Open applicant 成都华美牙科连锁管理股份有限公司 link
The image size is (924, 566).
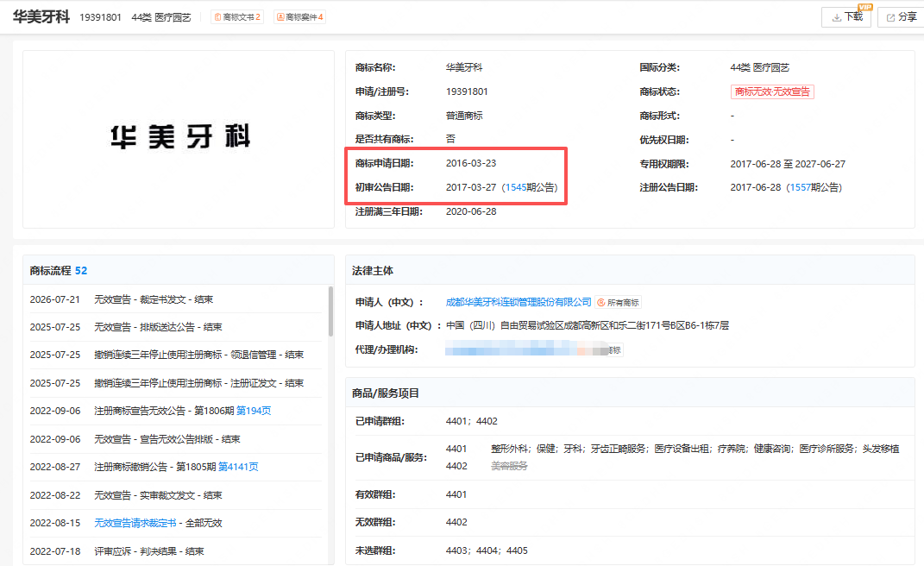point(519,302)
